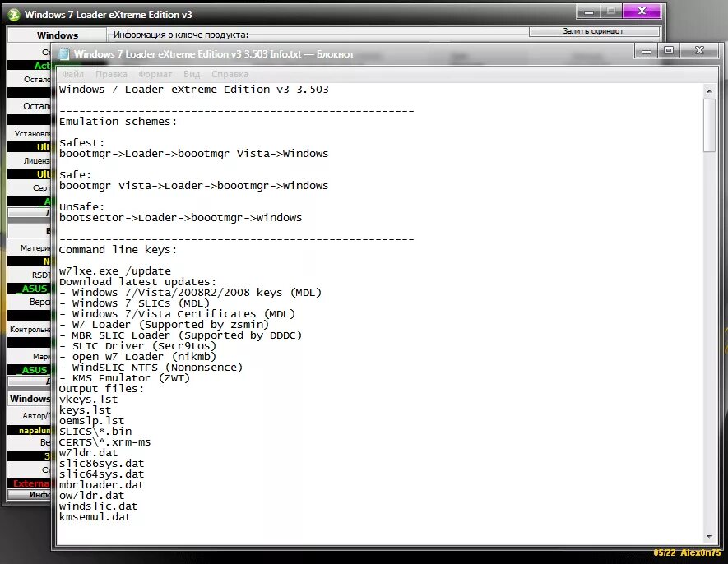Screen dimensions: 728x564
Task: Click the title line 'Windows 7 Loader eXtreme Edition v3 3.503'
Action: [x=193, y=90]
